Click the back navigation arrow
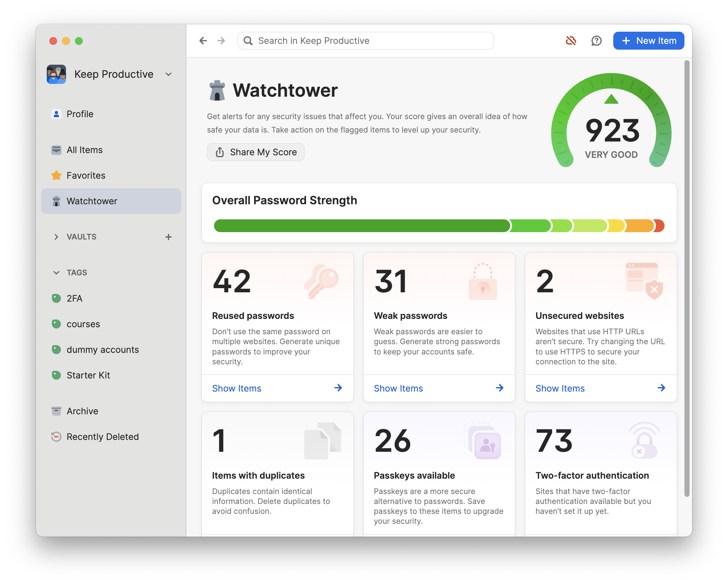Image resolution: width=728 pixels, height=584 pixels. (203, 40)
